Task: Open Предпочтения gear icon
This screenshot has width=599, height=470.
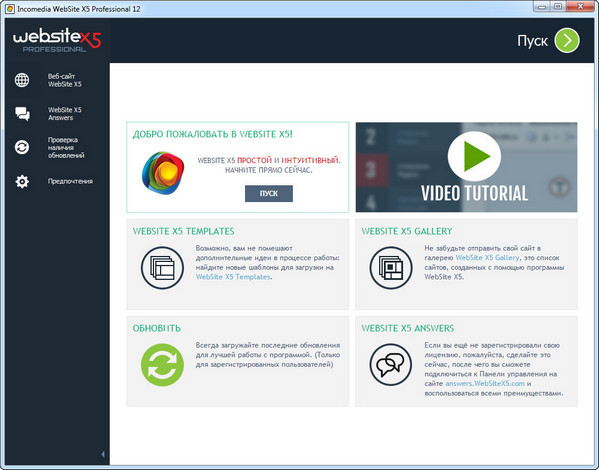Action: click(x=22, y=181)
